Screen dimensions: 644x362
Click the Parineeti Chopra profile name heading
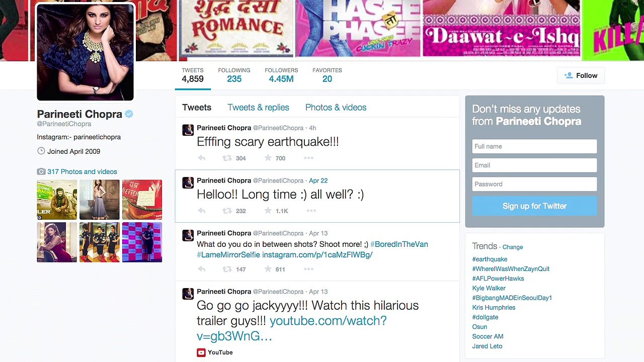point(79,114)
